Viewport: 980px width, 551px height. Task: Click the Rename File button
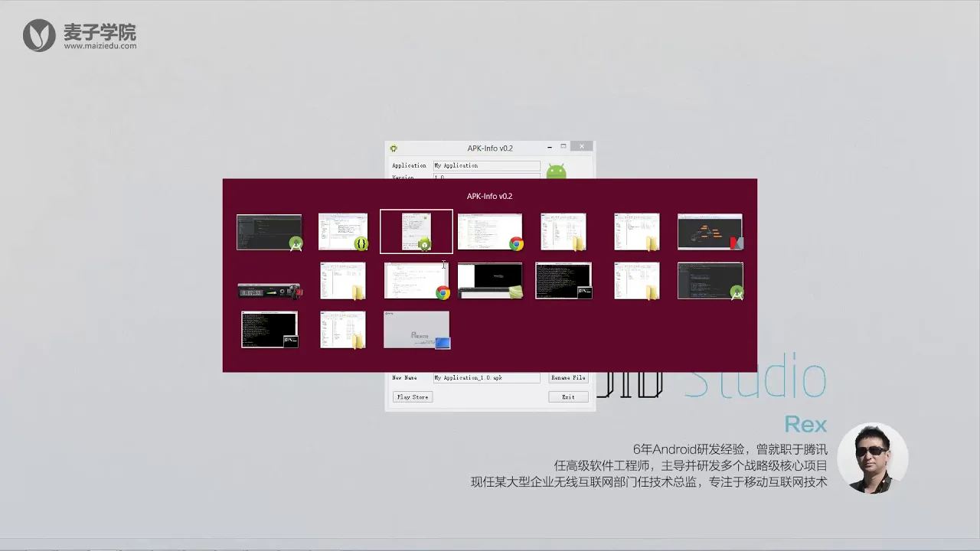568,378
